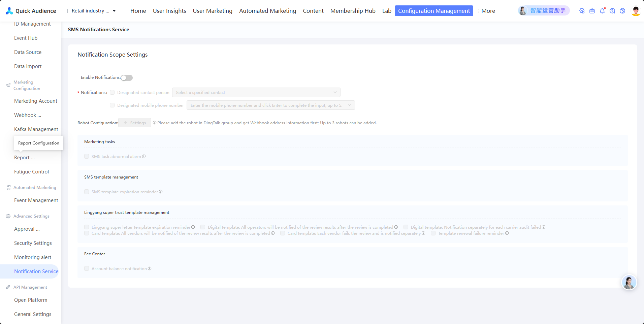Open the 智能运营助手 assistant button

(544, 11)
